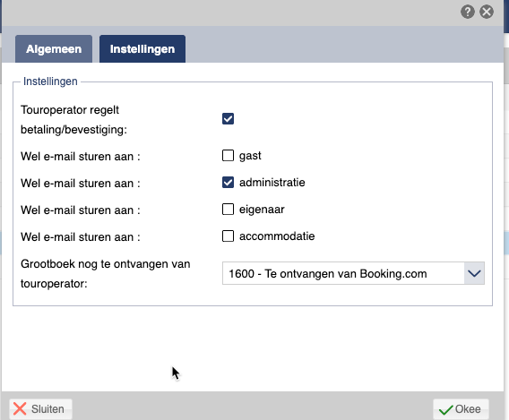Switch to the Algemeen tab
Screen dimensions: 509x420
[x=54, y=49]
